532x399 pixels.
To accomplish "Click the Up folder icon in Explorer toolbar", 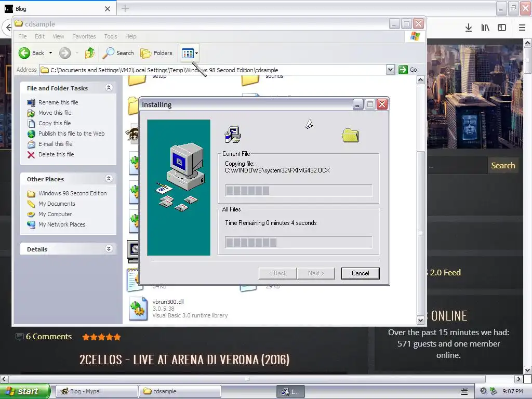I will coord(90,53).
